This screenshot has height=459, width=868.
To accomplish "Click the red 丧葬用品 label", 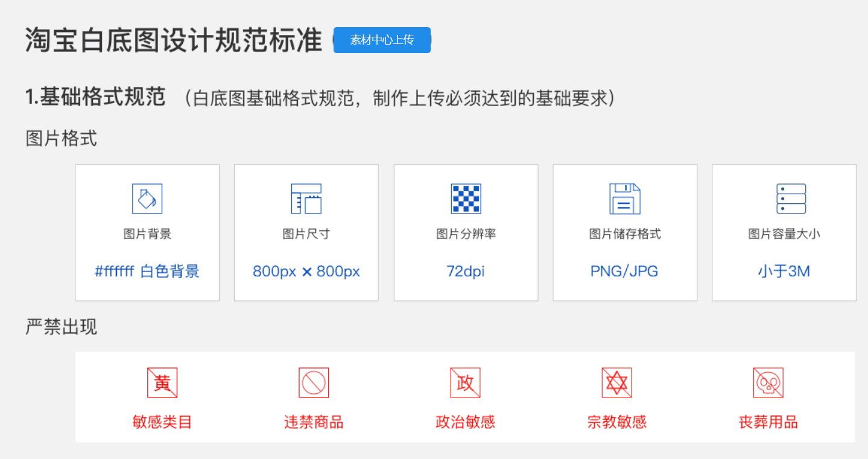I will pyautogui.click(x=768, y=422).
